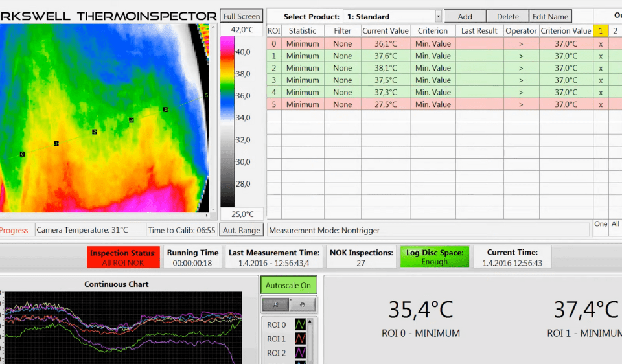Click the ROI 2 purple plot legend icon
This screenshot has height=364, width=622.
pos(300,352)
